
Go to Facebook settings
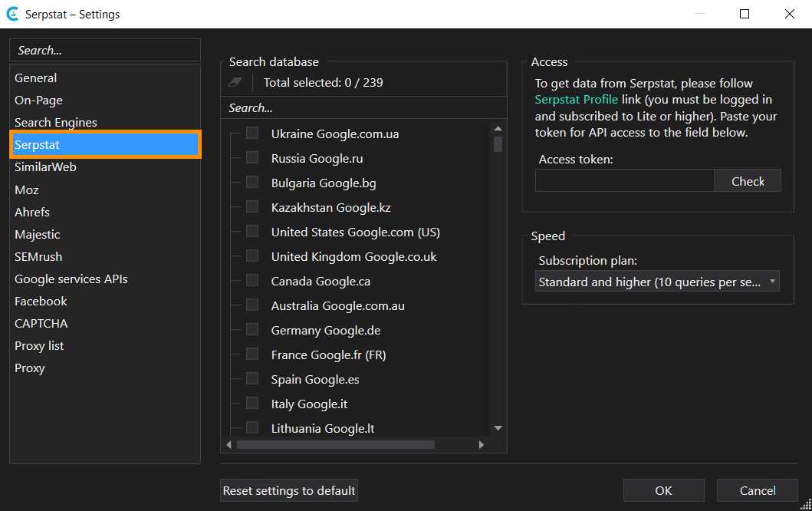(104, 301)
